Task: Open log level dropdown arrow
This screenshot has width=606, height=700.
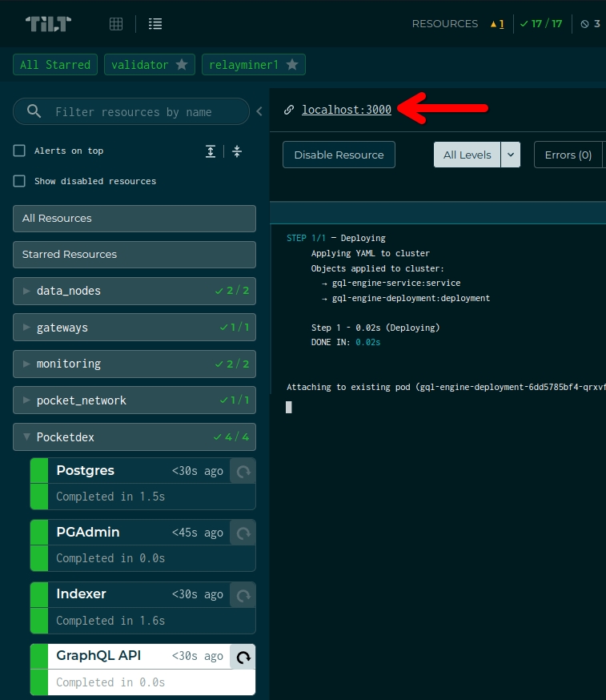Action: (x=511, y=155)
